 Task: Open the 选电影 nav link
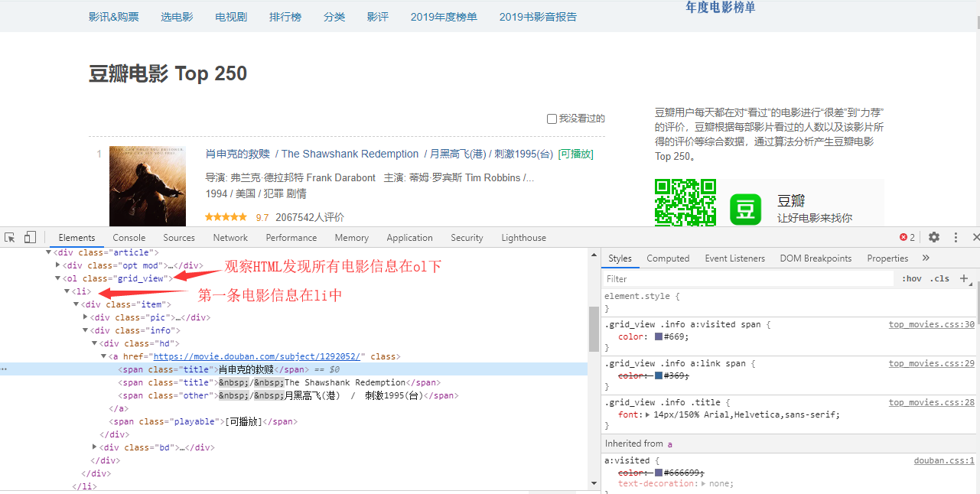click(177, 16)
